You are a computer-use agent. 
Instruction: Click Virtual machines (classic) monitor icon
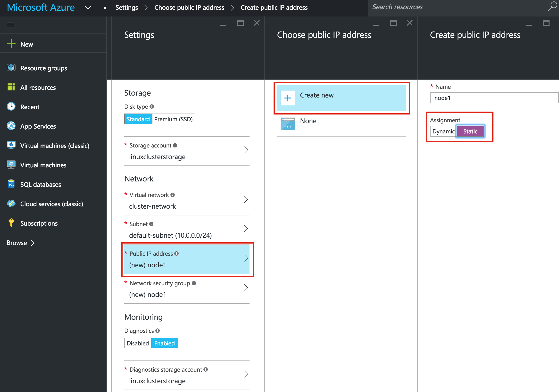(11, 146)
